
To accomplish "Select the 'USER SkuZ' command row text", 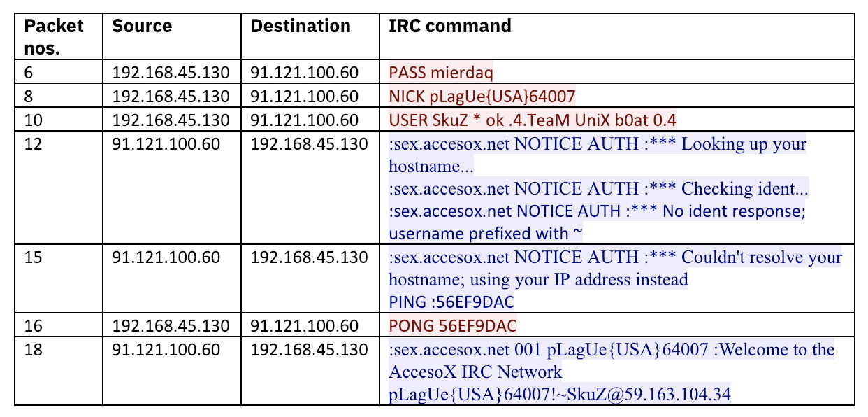I will click(x=533, y=120).
